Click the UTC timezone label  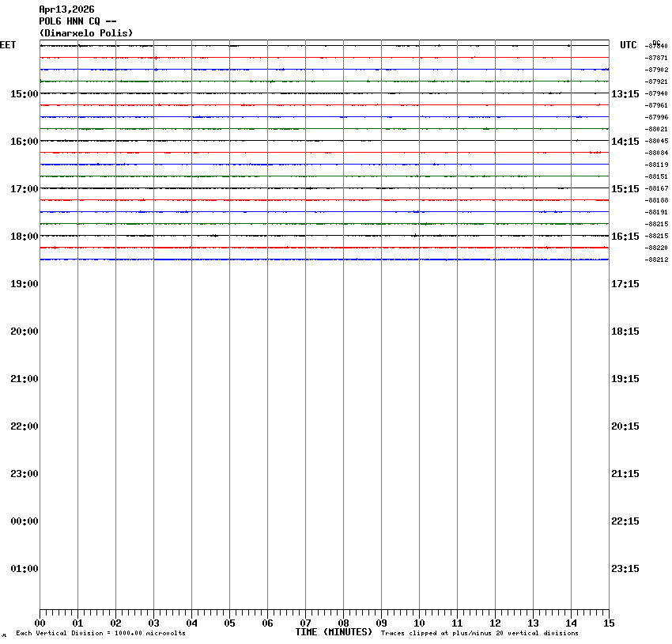(x=628, y=46)
